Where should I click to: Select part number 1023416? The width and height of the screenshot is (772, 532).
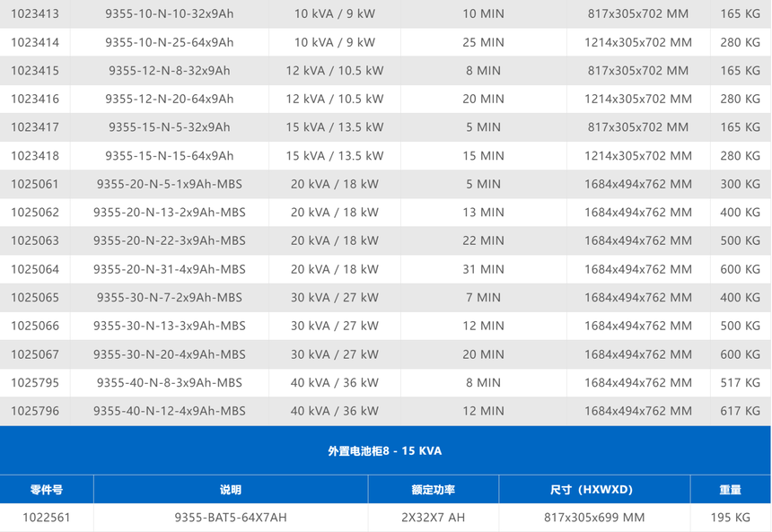point(35,99)
